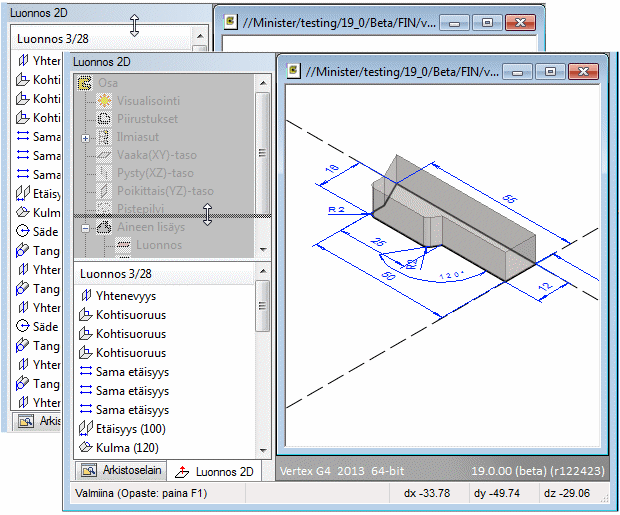Expand the Ilmiasut tree node
The width and height of the screenshot is (620, 515).
click(x=86, y=137)
